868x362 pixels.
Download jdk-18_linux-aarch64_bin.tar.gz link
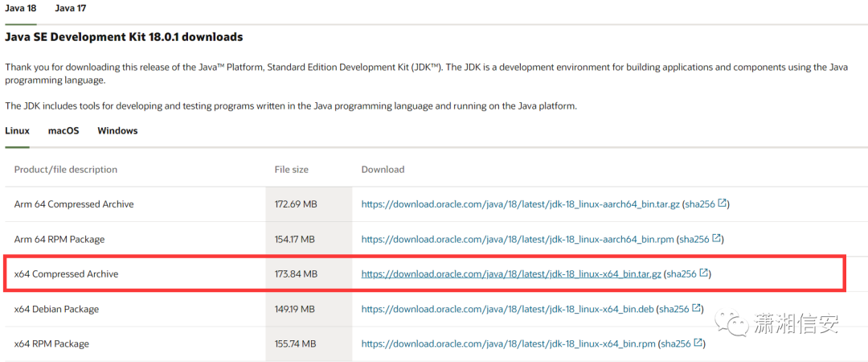point(521,204)
